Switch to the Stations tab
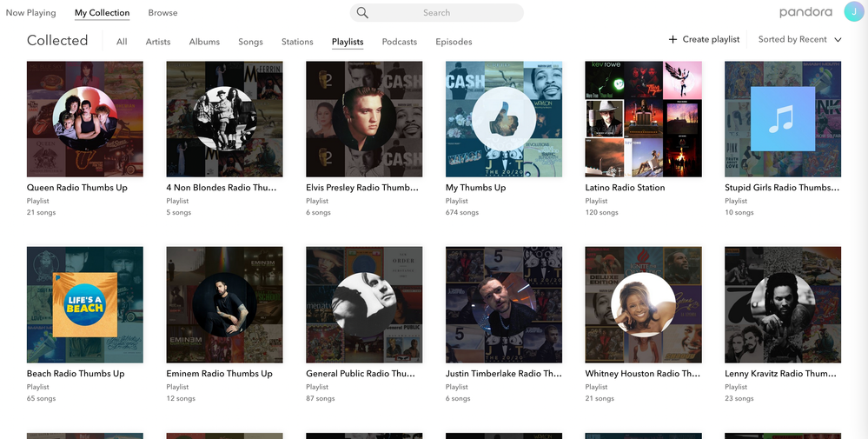The width and height of the screenshot is (868, 439). click(297, 42)
